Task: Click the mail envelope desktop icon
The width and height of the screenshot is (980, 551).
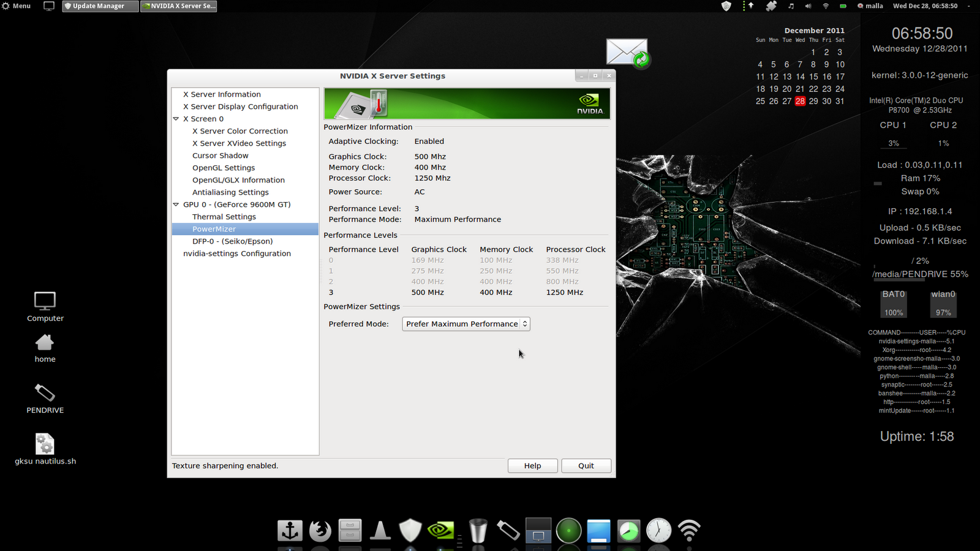Action: point(628,53)
